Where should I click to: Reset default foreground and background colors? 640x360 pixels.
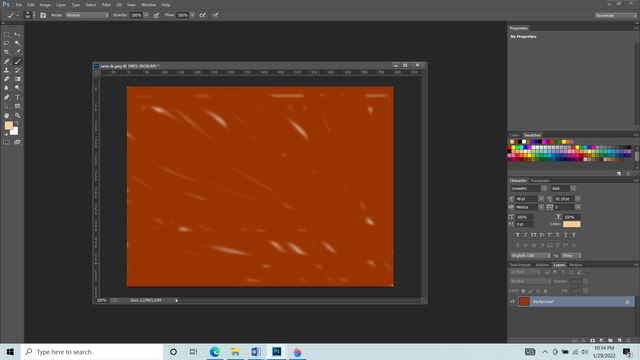click(6, 134)
